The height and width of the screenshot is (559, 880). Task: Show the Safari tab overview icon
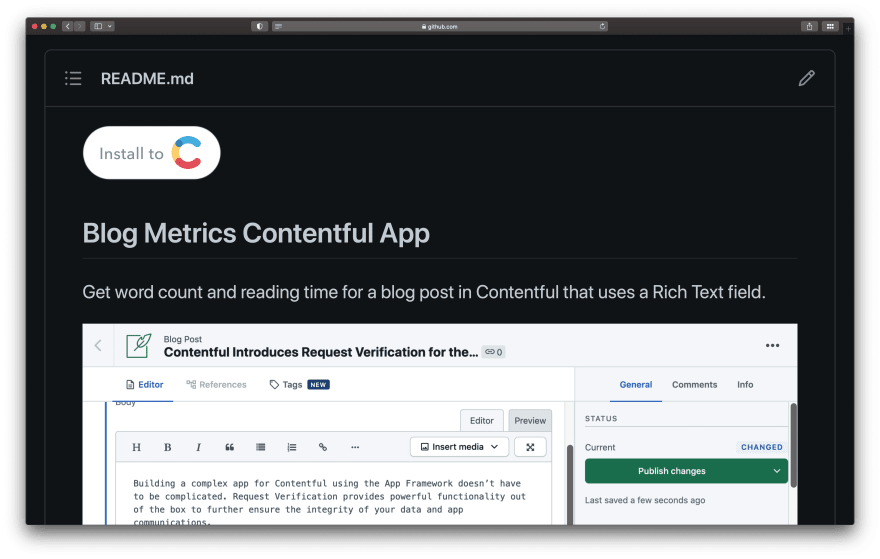(830, 26)
